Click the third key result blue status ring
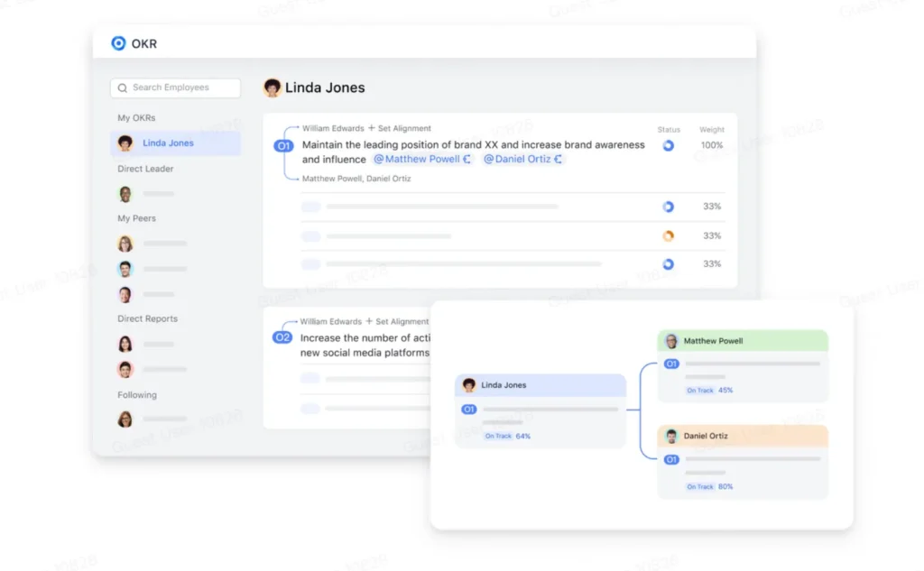The width and height of the screenshot is (924, 571). 669,264
